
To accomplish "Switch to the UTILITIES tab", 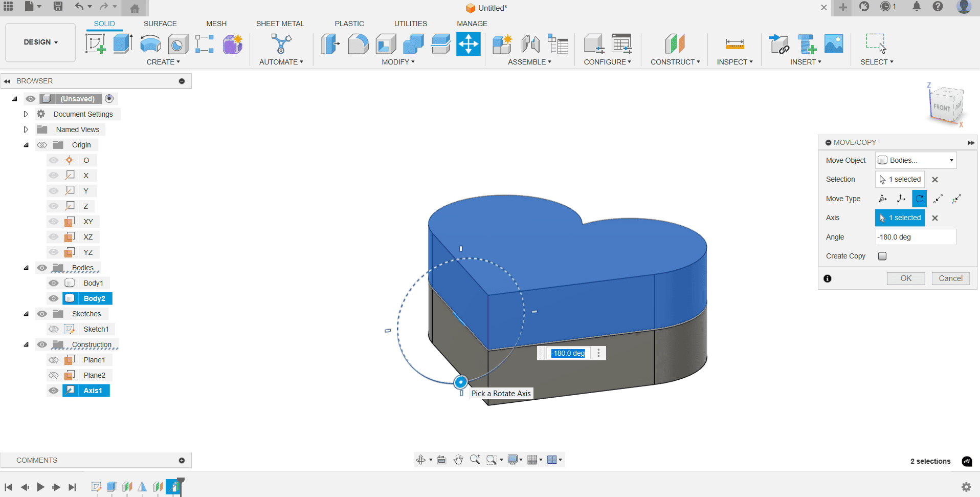I will [411, 24].
